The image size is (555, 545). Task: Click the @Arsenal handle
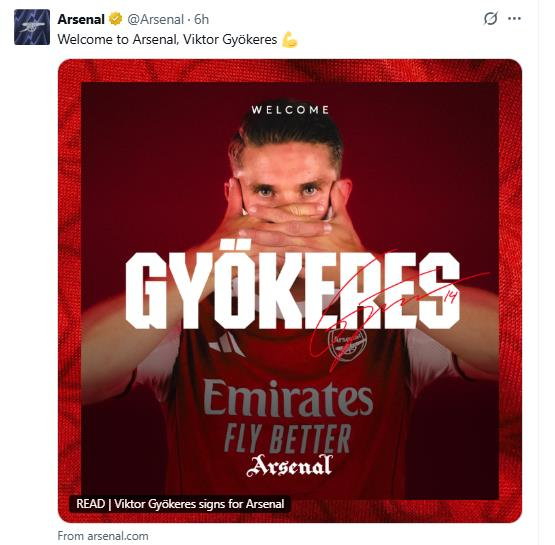coord(155,19)
